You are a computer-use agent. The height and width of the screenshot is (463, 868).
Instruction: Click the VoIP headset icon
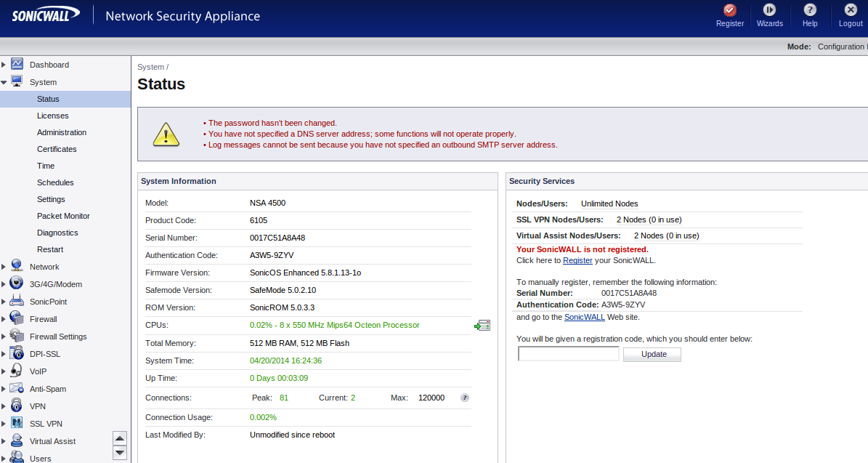coord(17,371)
